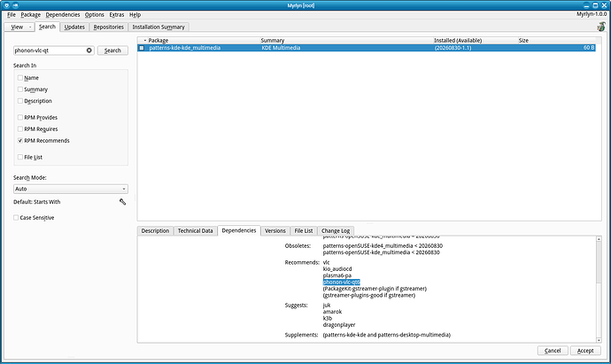Open the File menu

tap(12, 15)
